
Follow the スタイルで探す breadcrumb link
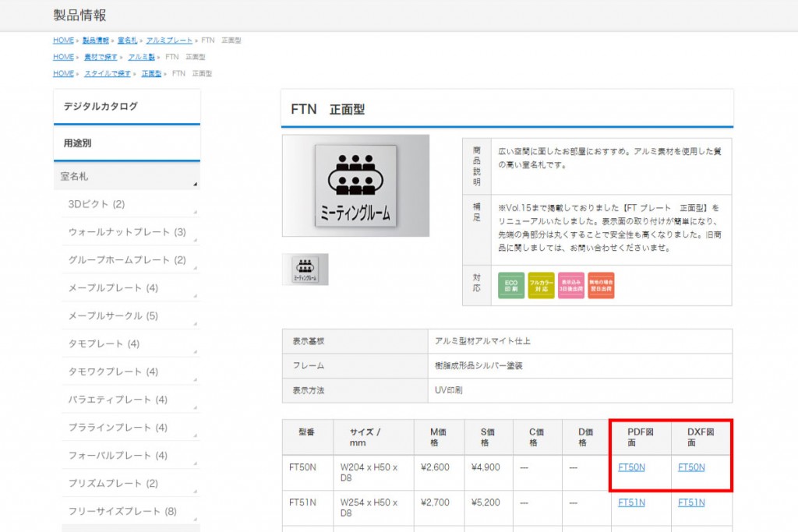108,74
